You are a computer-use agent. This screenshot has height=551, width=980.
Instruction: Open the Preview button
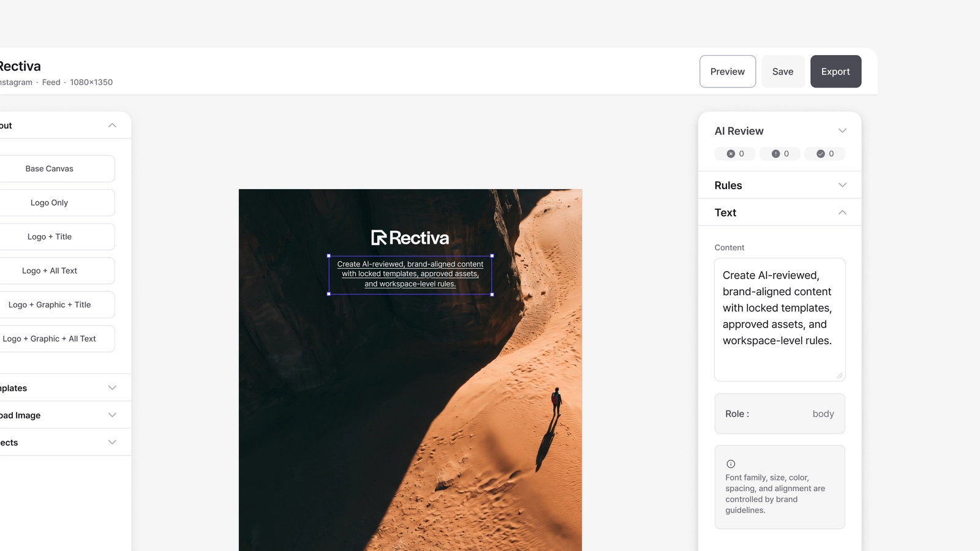click(728, 72)
